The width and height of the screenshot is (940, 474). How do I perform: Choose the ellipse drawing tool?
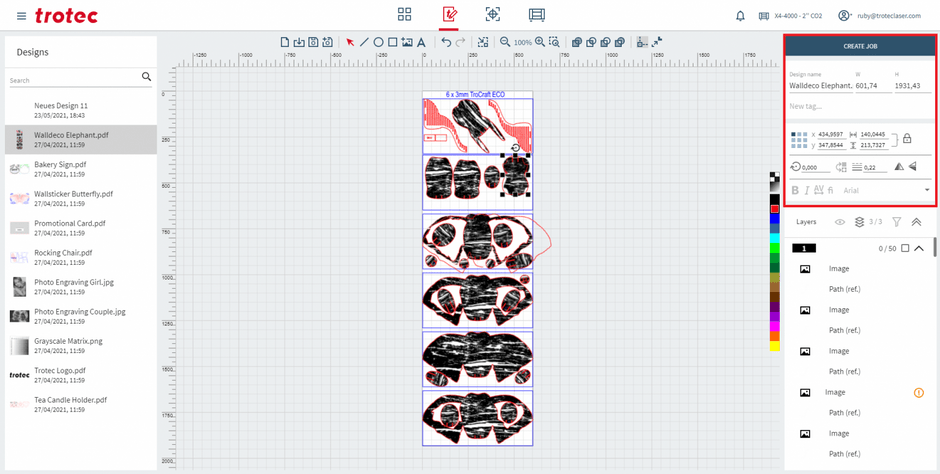coord(378,42)
